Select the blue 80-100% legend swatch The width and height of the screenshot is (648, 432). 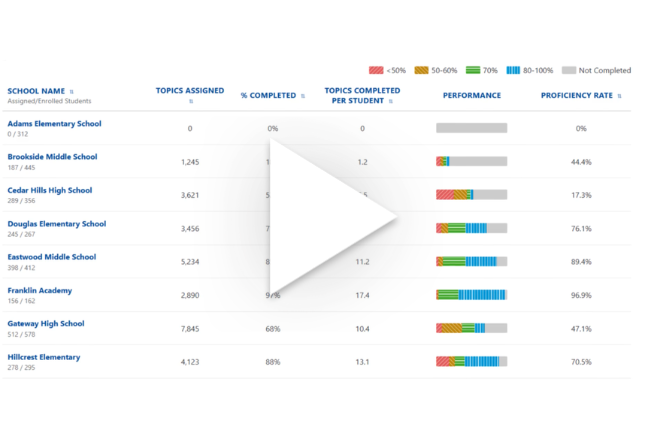click(x=515, y=70)
